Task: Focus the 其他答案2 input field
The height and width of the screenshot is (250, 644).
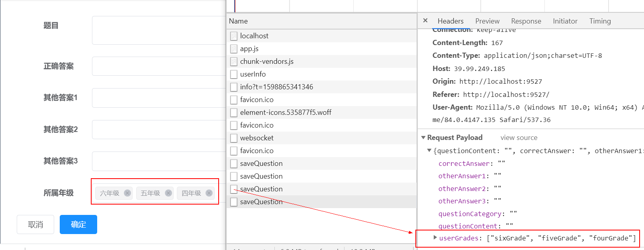Action: pyautogui.click(x=159, y=130)
